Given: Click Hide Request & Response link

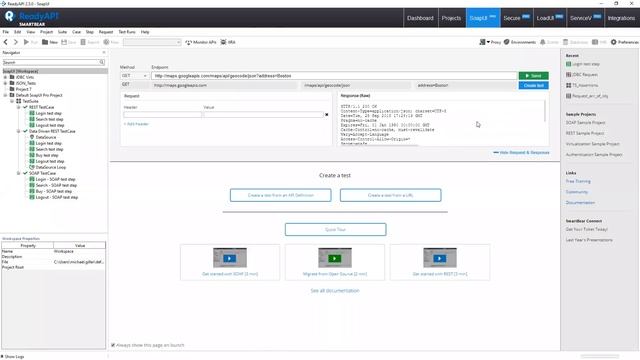Looking at the screenshot, I should (521, 153).
